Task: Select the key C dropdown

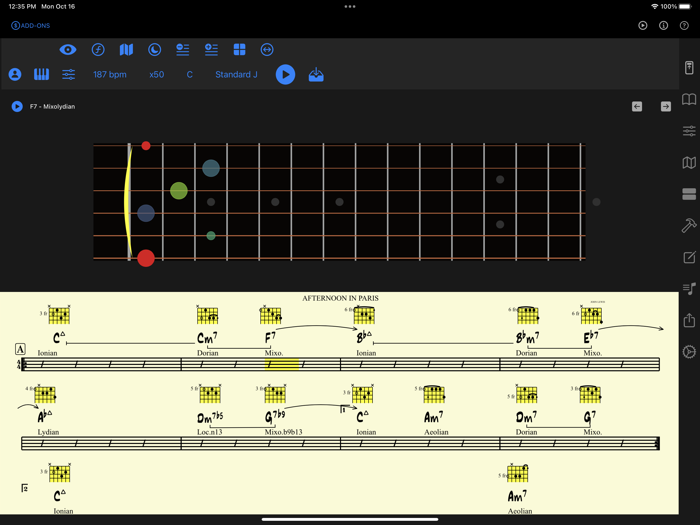Action: 190,75
